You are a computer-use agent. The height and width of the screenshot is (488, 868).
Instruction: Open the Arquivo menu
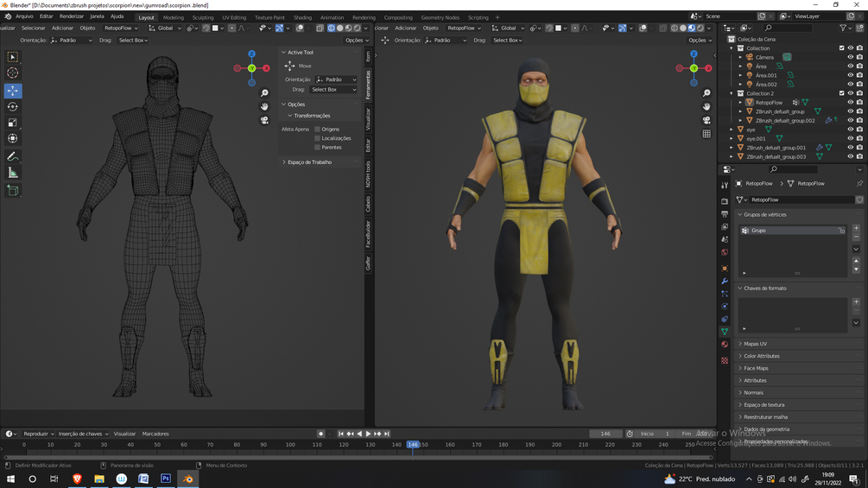pyautogui.click(x=24, y=16)
